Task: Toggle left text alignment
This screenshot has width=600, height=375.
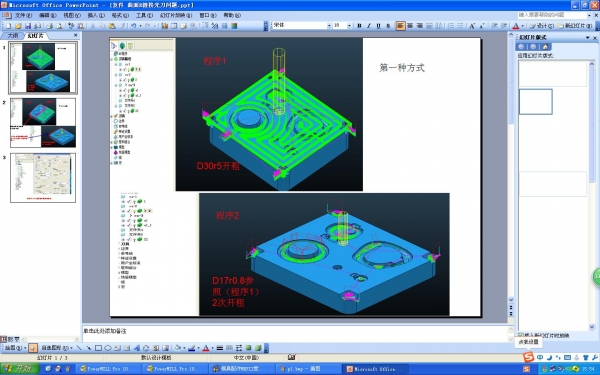Action: click(400, 26)
